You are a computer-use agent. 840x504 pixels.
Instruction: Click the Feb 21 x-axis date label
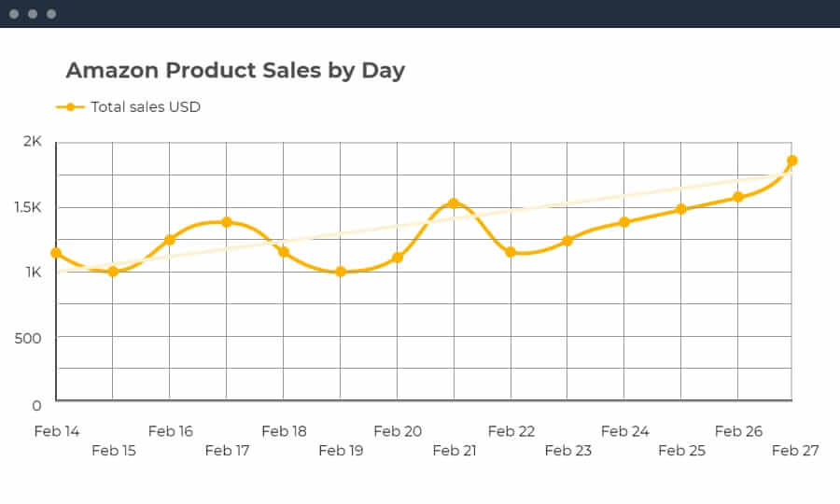[x=455, y=451]
